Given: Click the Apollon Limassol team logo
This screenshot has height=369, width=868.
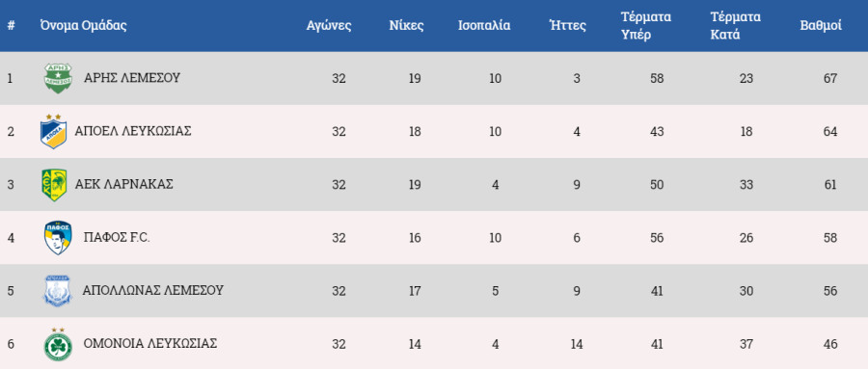Looking at the screenshot, I should pos(58,291).
